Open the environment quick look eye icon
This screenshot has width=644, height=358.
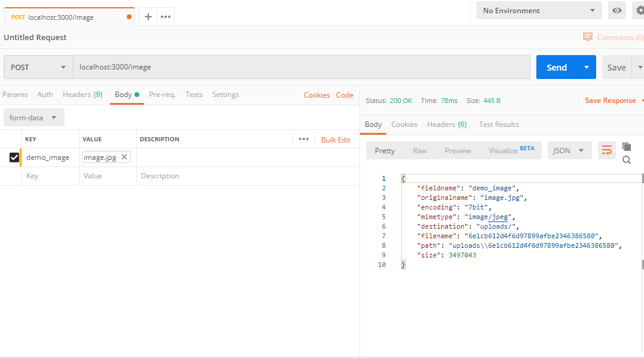(x=616, y=10)
